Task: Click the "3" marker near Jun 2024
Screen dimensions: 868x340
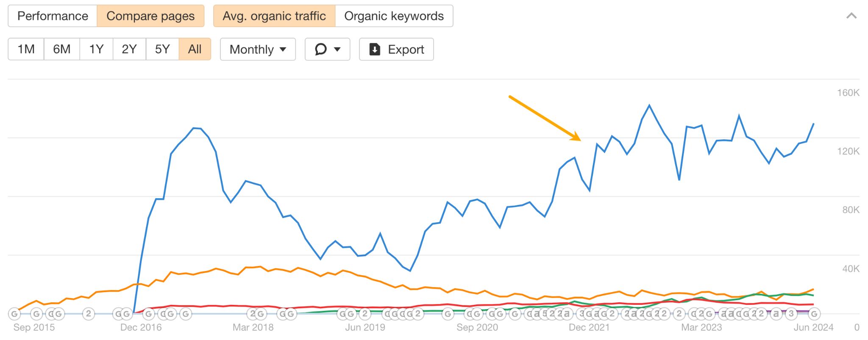Action: click(792, 313)
